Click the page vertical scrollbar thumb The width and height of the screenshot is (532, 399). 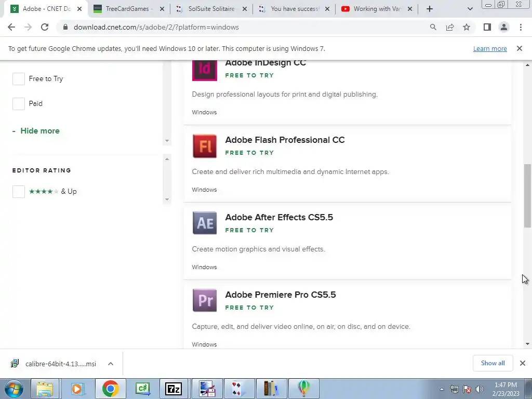[527, 196]
